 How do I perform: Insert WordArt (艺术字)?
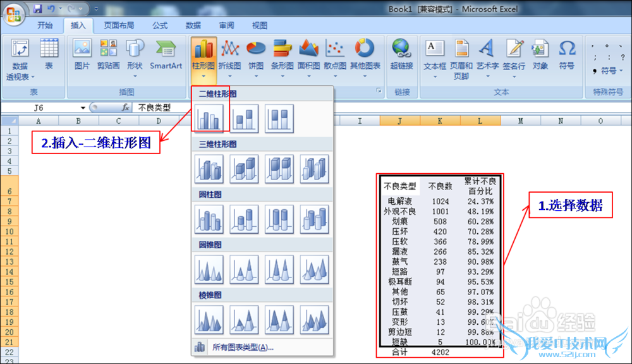(487, 58)
